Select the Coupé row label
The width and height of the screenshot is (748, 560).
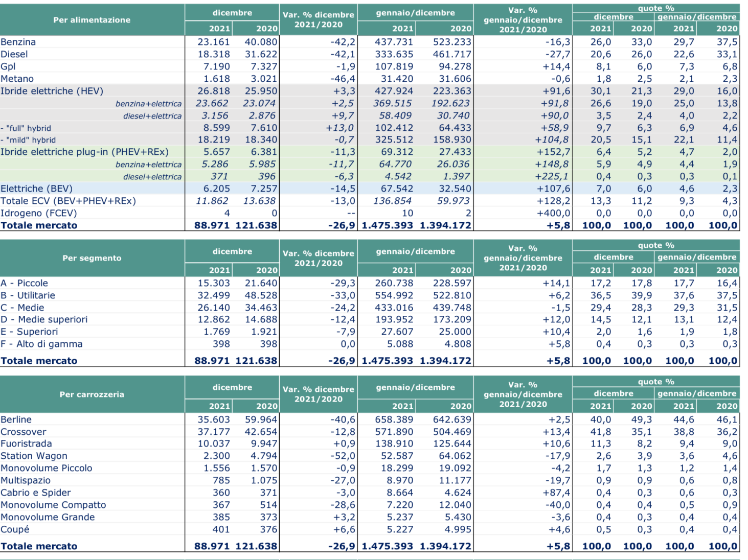point(15,529)
